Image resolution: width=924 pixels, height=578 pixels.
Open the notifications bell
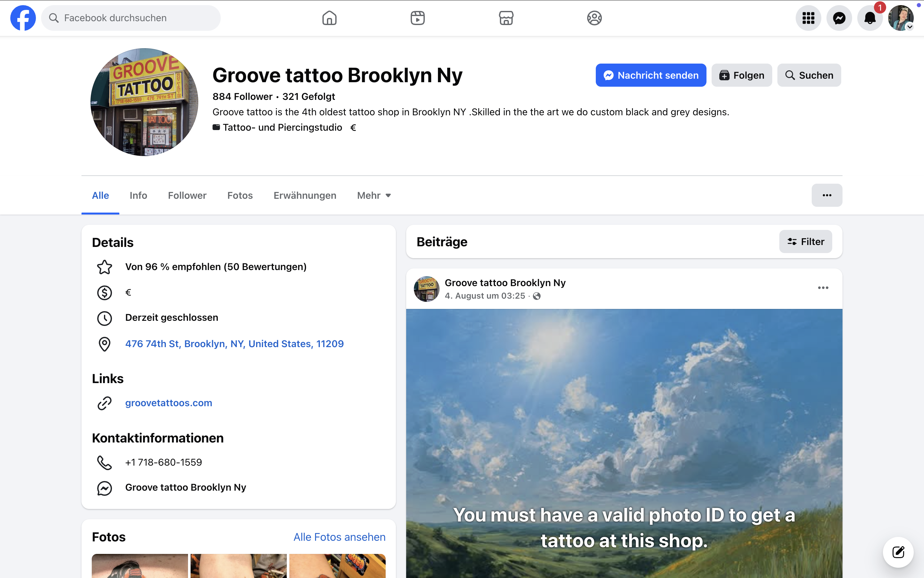870,18
